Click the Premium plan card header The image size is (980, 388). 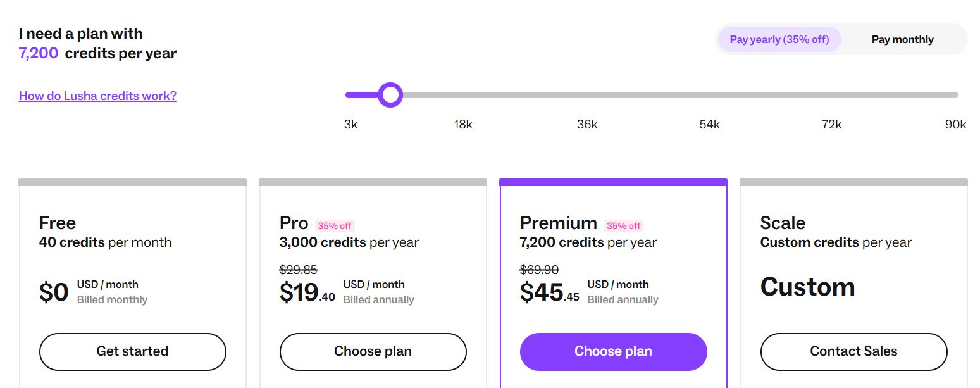pos(559,223)
